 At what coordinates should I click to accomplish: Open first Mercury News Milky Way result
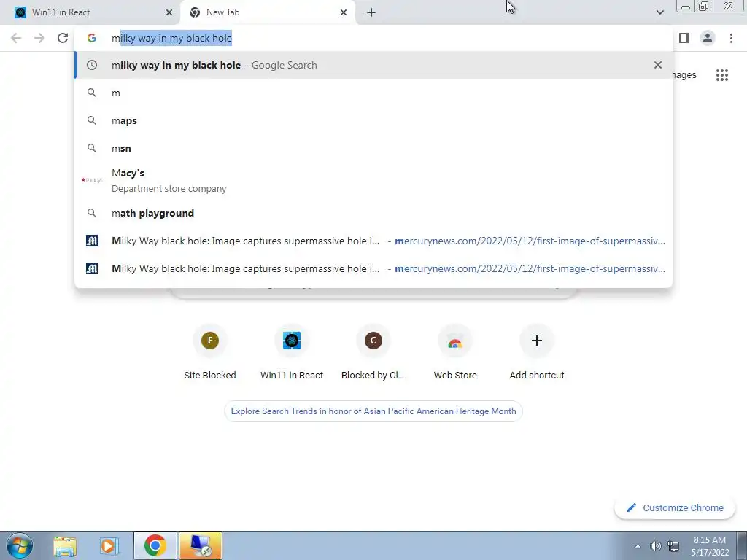(373, 241)
